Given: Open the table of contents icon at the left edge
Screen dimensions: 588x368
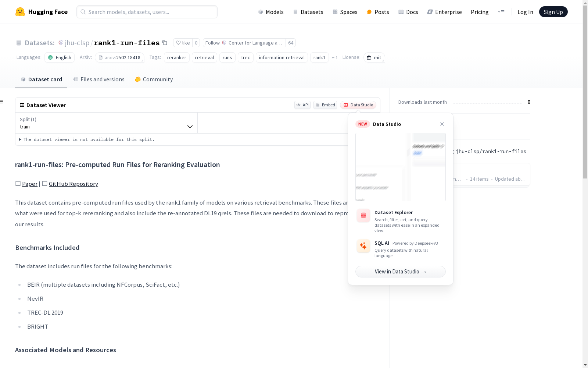Looking at the screenshot, I should pos(2,102).
